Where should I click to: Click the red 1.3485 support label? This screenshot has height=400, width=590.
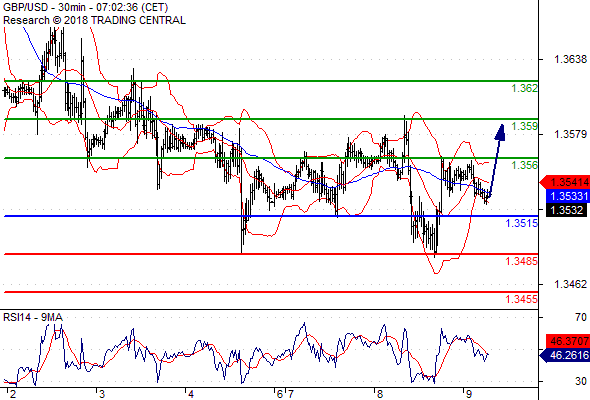(522, 261)
